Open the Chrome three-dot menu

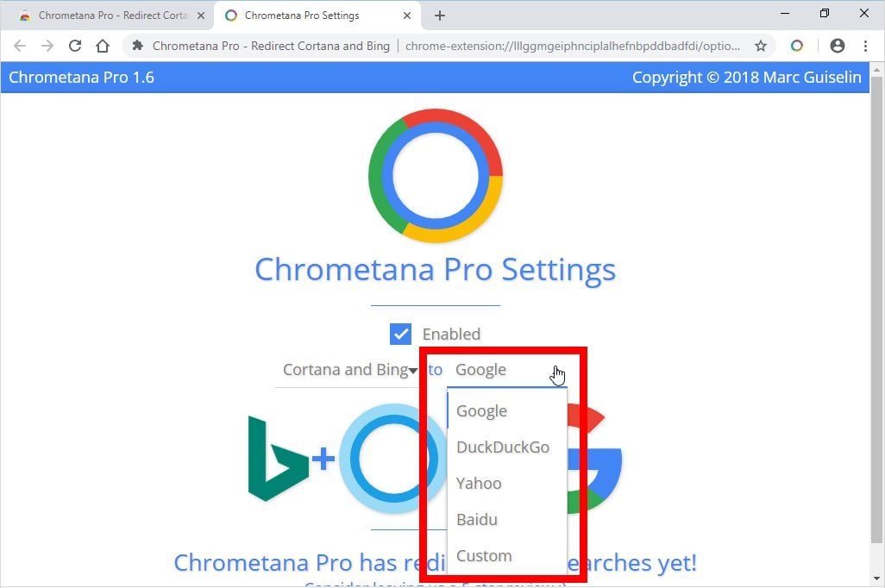(865, 46)
